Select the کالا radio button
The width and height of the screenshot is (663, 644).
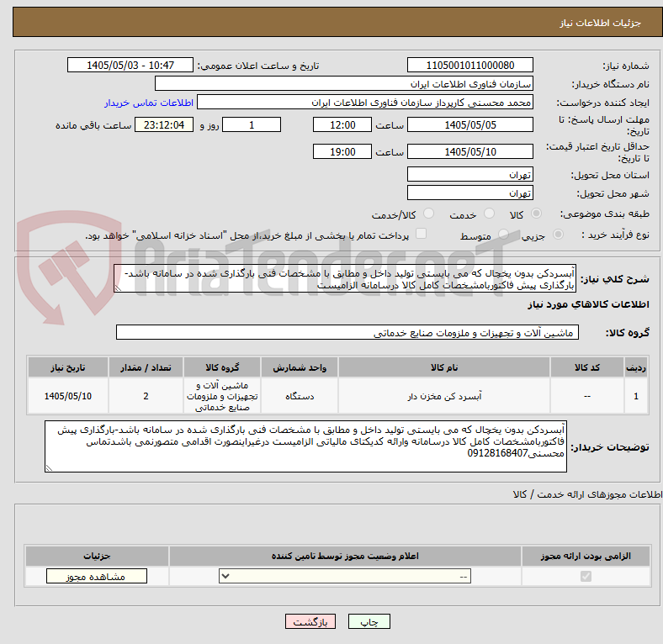point(536,214)
